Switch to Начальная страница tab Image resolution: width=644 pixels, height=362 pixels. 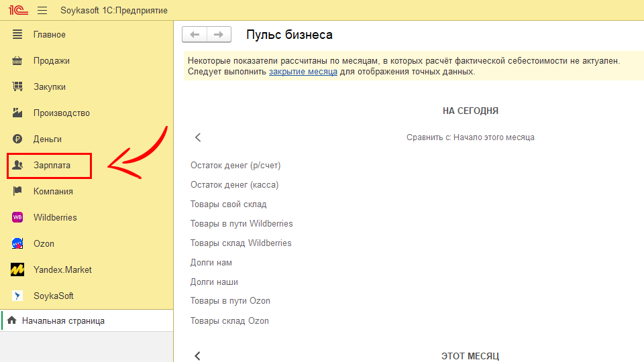(x=63, y=321)
